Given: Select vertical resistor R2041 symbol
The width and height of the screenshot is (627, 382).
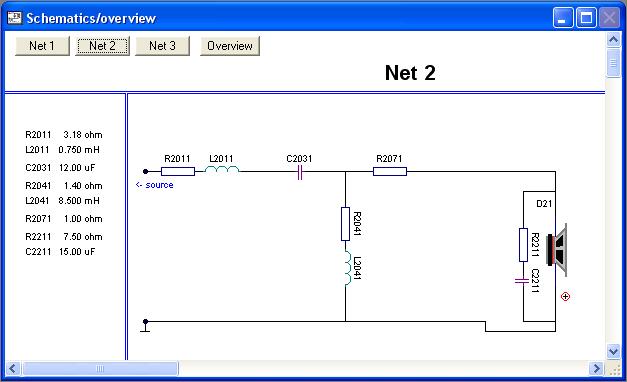Looking at the screenshot, I should coord(345,224).
